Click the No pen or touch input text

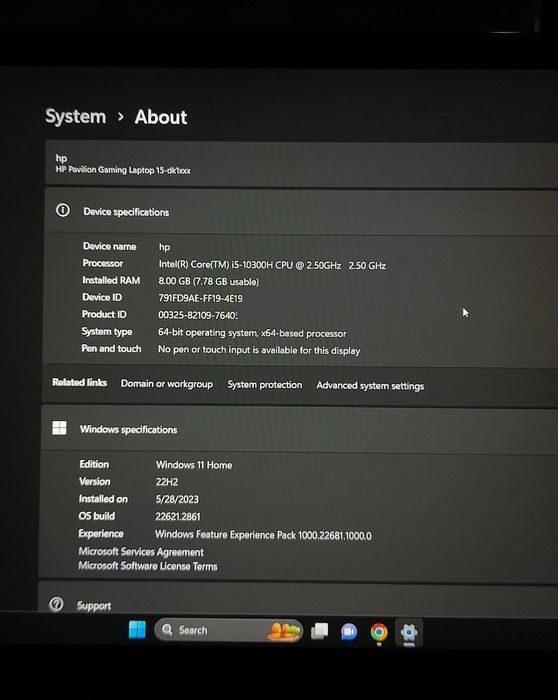pyautogui.click(x=259, y=350)
